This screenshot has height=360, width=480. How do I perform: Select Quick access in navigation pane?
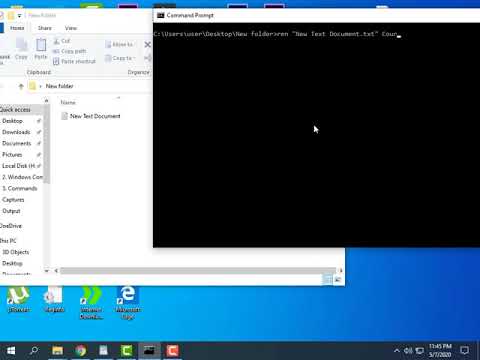point(15,110)
